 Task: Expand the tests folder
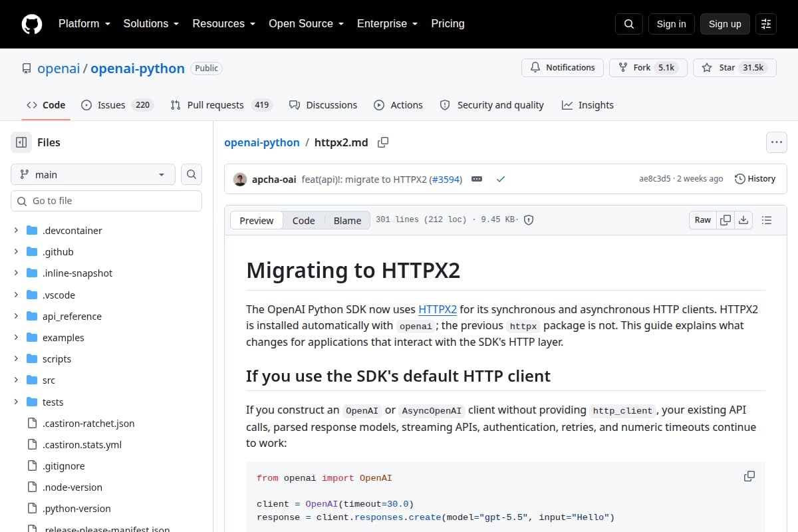tap(16, 402)
